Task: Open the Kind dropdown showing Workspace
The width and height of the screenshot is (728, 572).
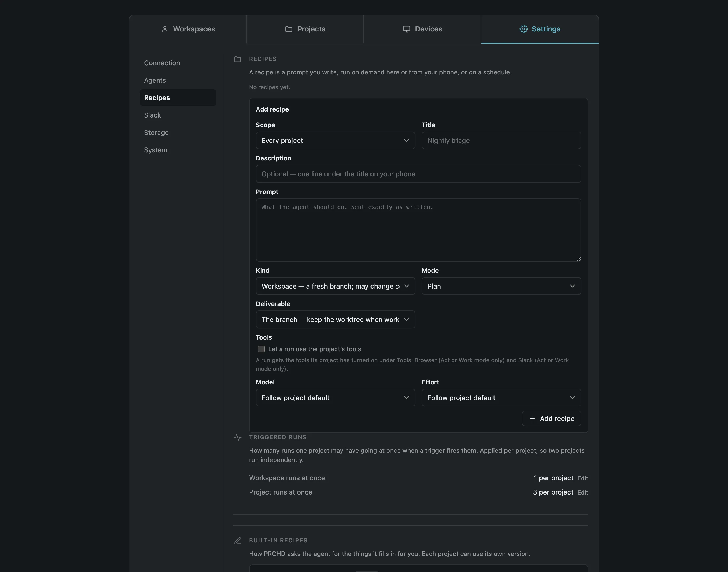Action: click(335, 286)
